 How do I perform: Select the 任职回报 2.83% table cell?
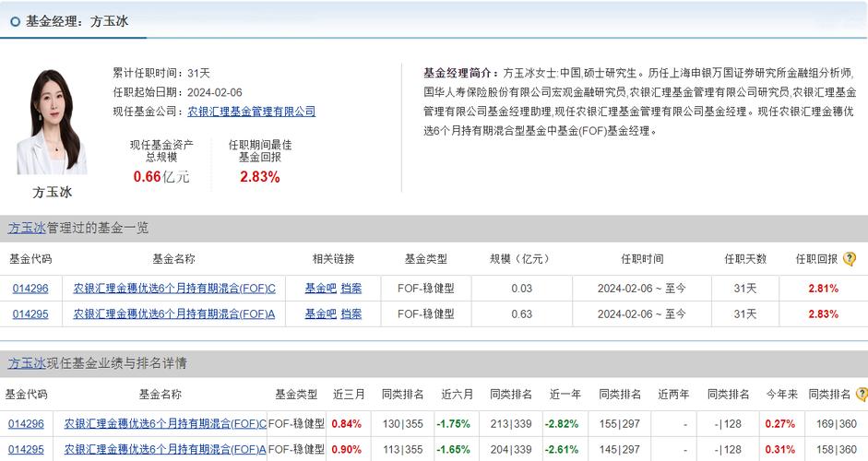823,313
